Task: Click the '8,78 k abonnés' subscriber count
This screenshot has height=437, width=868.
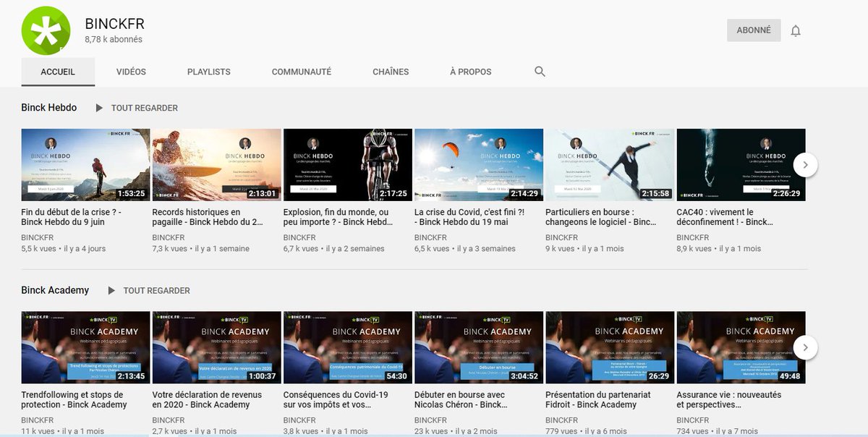Action: point(114,40)
